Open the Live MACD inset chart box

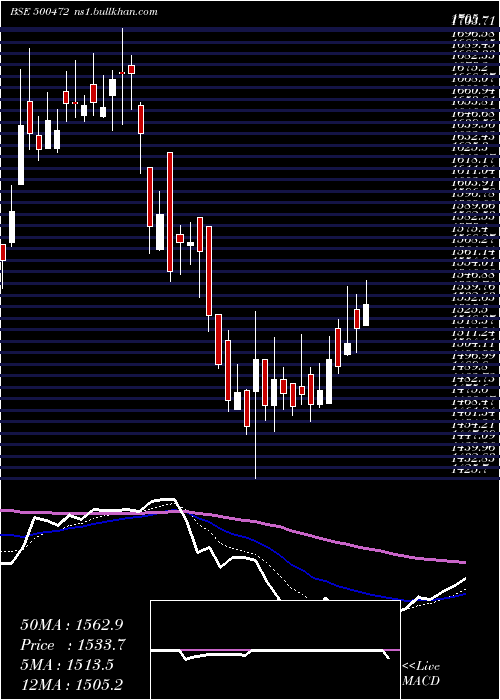[x=275, y=650]
